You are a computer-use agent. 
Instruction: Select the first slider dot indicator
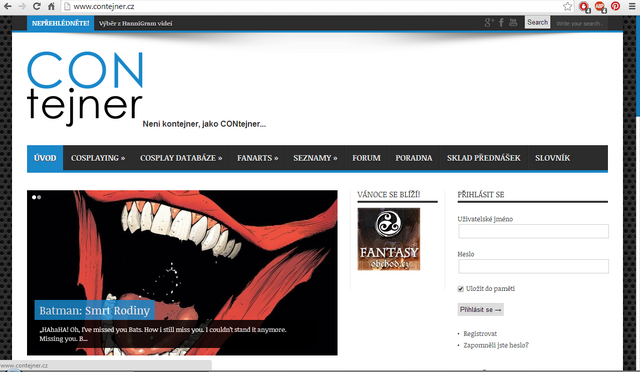click(34, 197)
